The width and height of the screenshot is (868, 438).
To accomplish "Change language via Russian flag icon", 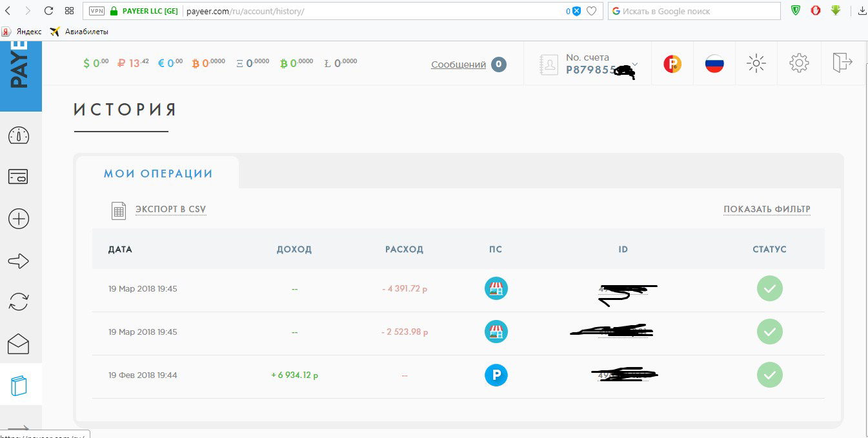I will coord(714,64).
